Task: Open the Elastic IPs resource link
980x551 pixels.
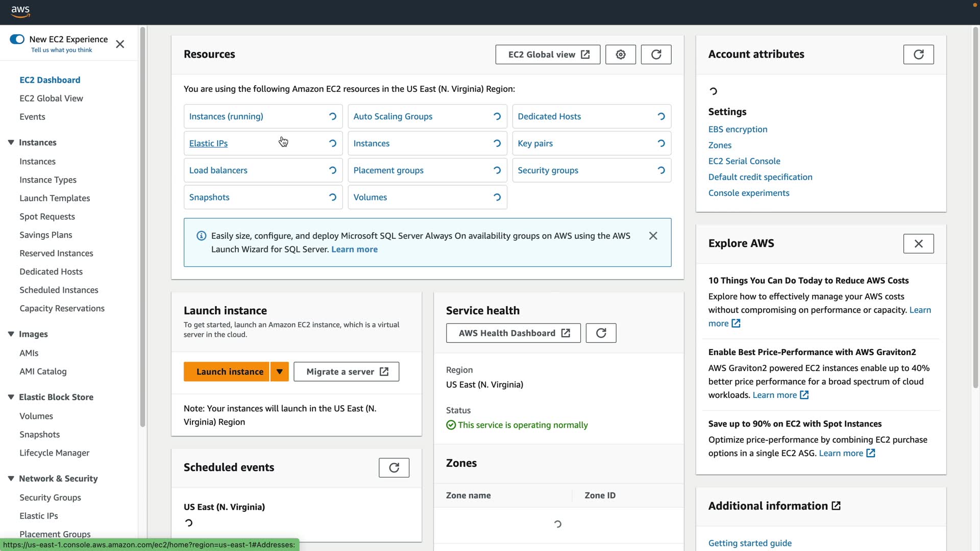Action: click(x=208, y=143)
